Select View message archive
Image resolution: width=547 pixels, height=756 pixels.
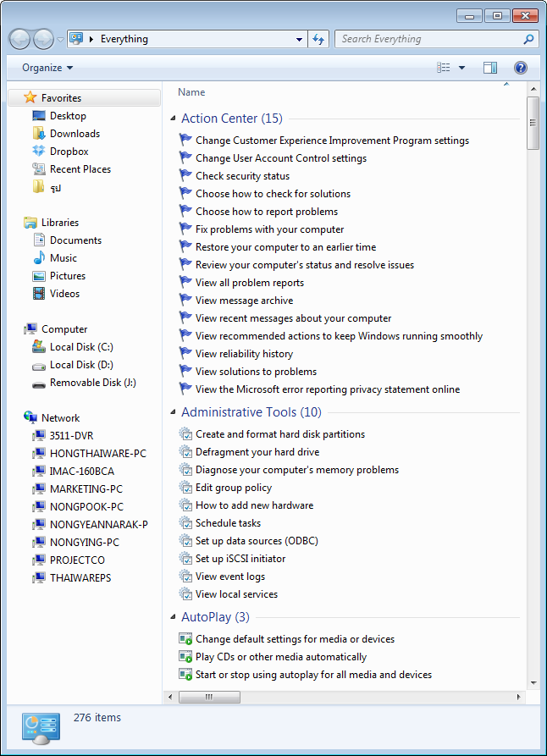(244, 300)
